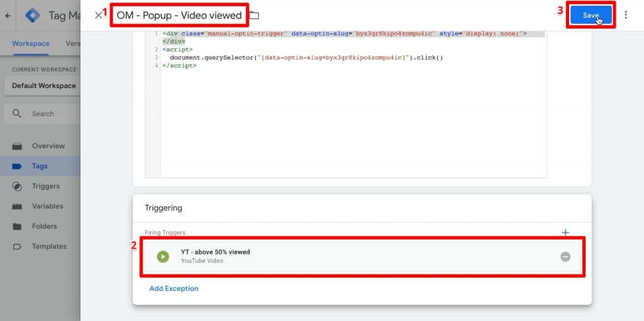The image size is (644, 321).
Task: Click the querySelector code line
Action: (306, 57)
